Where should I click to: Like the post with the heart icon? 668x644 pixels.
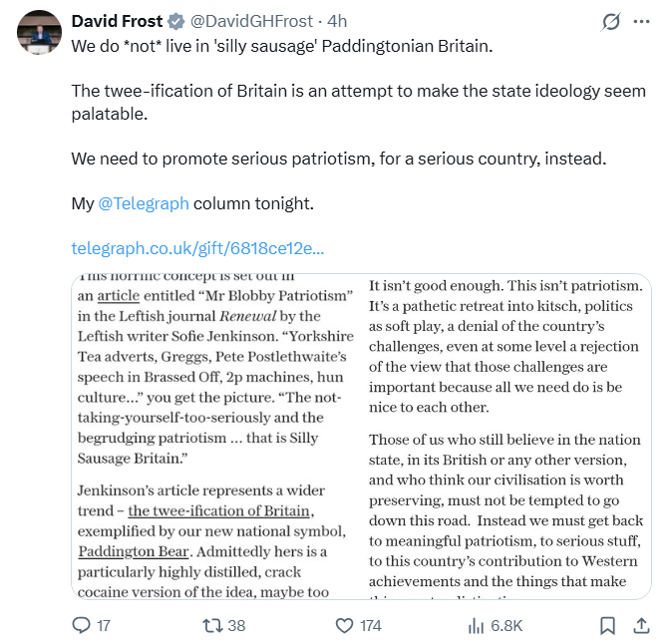pyautogui.click(x=345, y=625)
